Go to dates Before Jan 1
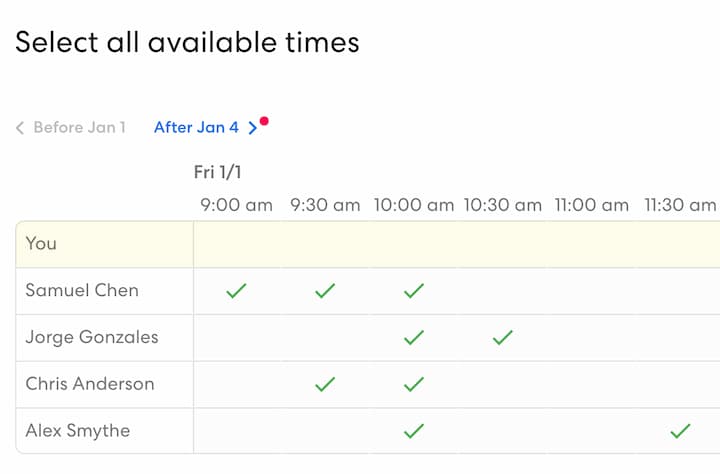The image size is (720, 474). pyautogui.click(x=79, y=127)
